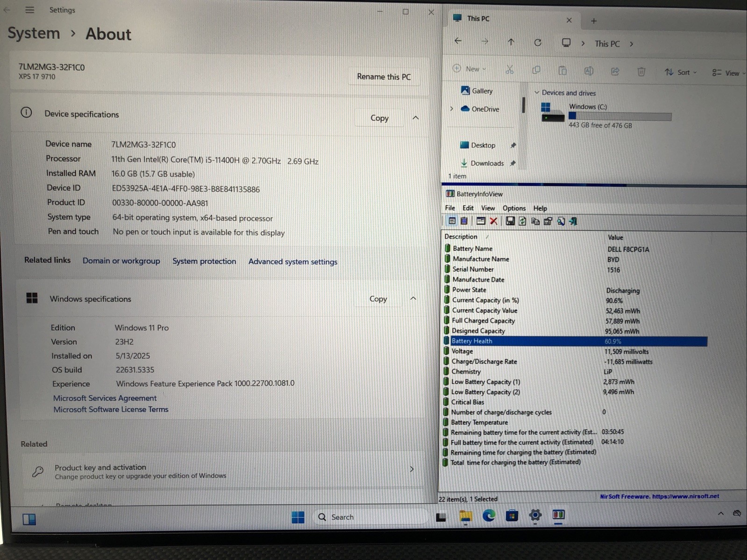Click the taskbar Search box

tap(370, 517)
